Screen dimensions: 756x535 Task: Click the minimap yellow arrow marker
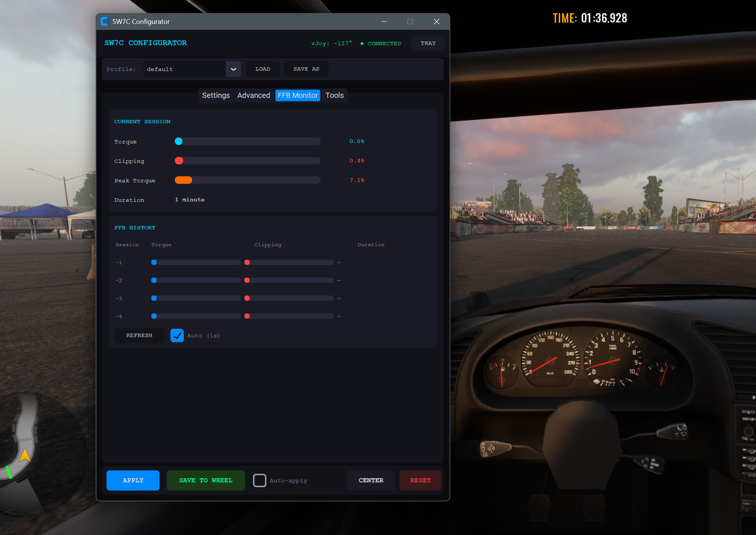25,455
